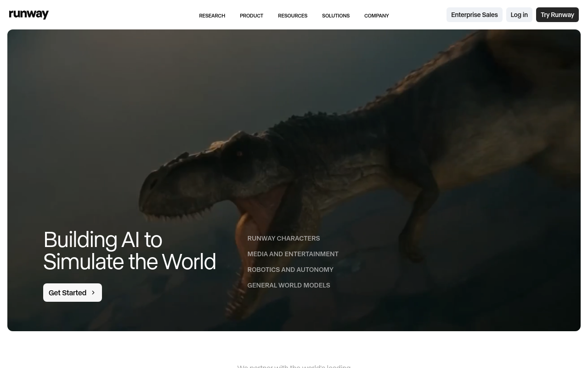Click the Get Started button
The width and height of the screenshot is (588, 368).
pos(72,293)
